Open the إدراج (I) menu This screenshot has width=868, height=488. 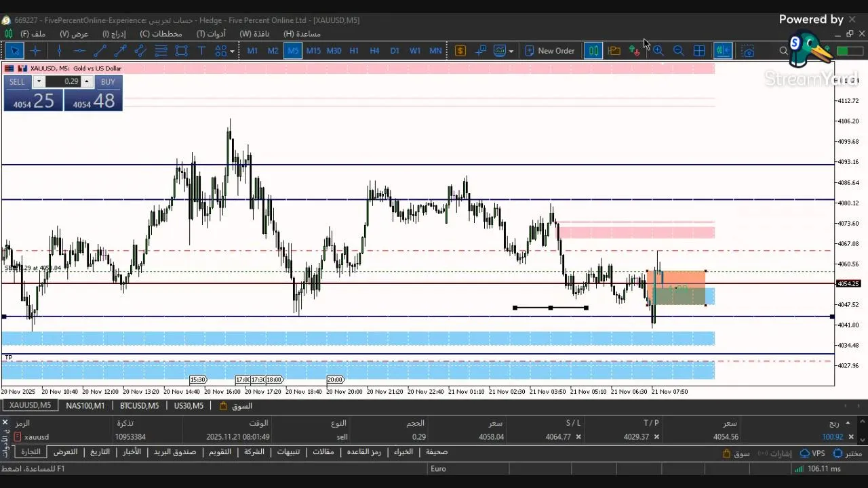click(114, 34)
